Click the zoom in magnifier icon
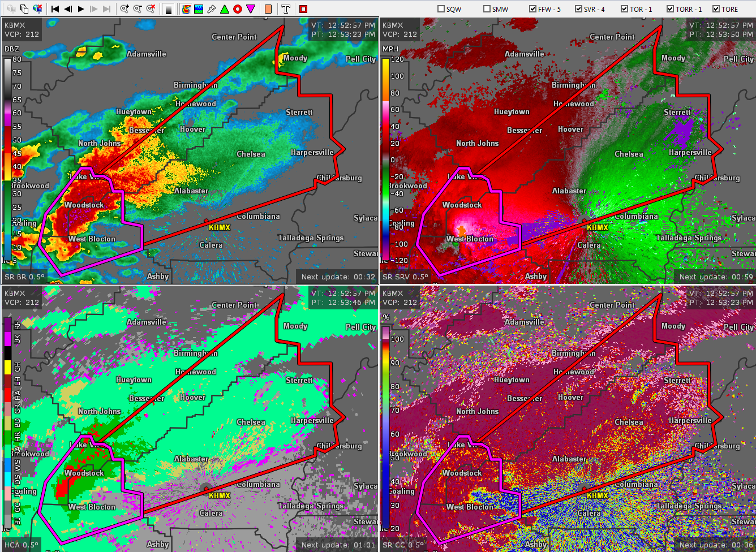This screenshot has width=756, height=552. (124, 9)
